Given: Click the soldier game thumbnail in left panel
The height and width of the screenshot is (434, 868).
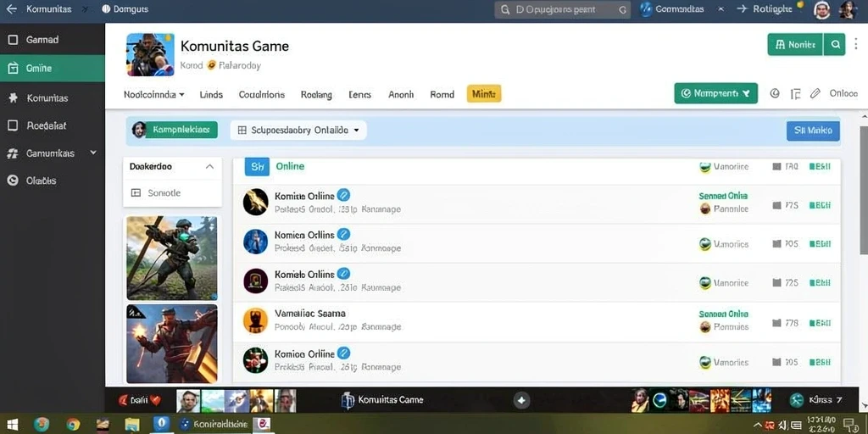Looking at the screenshot, I should click(x=171, y=258).
